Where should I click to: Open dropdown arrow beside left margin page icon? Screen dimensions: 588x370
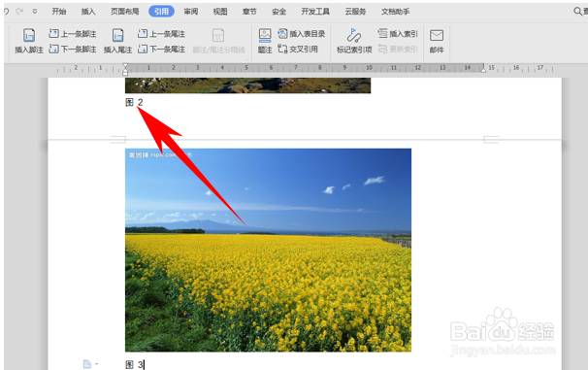(96, 364)
